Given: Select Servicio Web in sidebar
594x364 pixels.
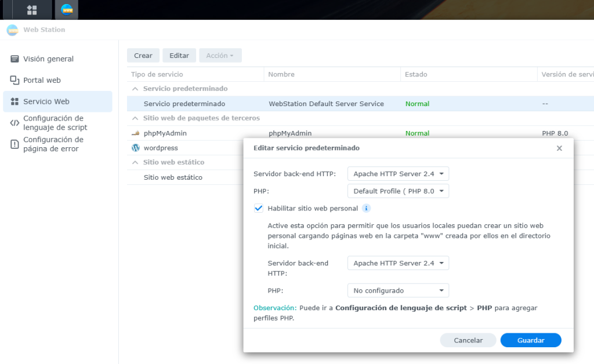Looking at the screenshot, I should 57,101.
